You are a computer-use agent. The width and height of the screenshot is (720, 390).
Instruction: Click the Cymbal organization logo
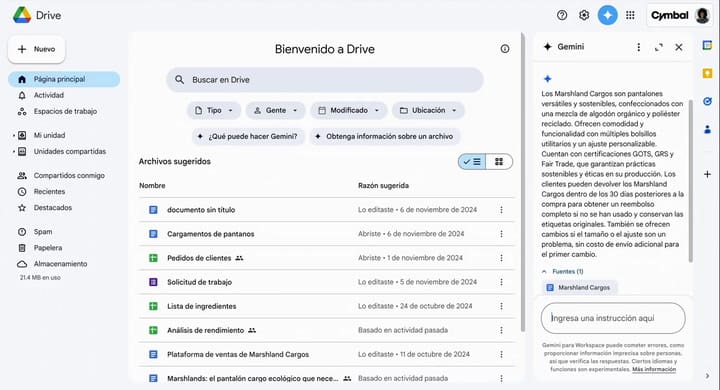[669, 15]
